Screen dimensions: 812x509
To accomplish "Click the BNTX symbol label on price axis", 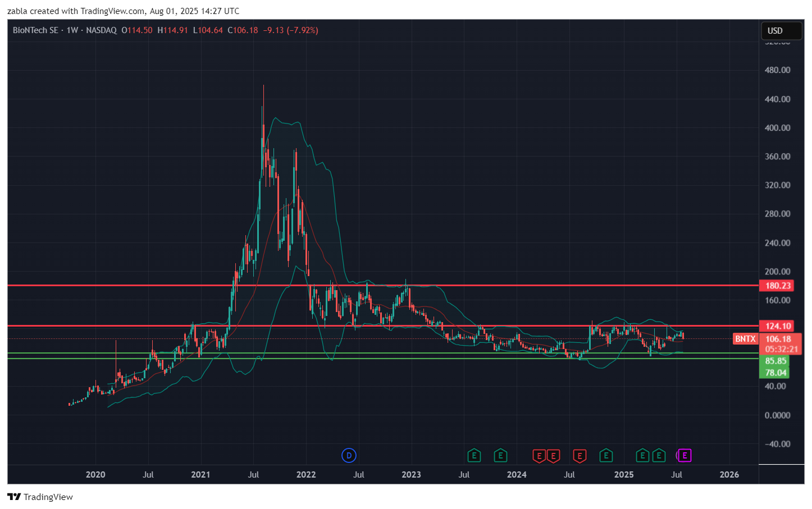I will click(x=745, y=339).
